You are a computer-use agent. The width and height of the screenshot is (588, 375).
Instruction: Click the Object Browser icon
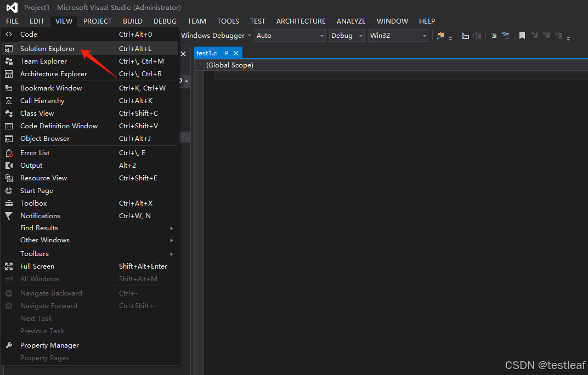point(9,139)
